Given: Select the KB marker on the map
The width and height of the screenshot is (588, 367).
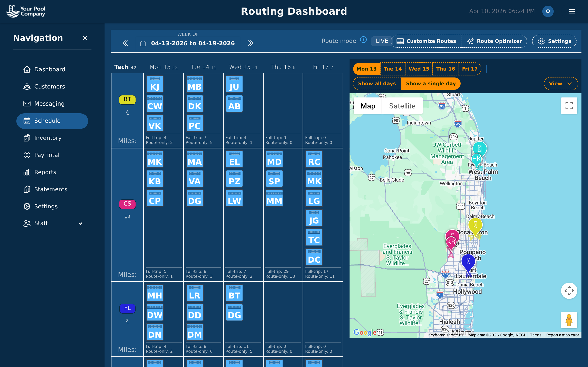Looking at the screenshot, I should [451, 242].
